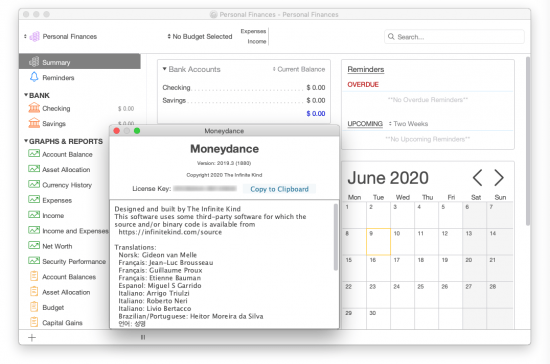Click the search magnifier icon
Screen dimensions: 550x364
391,36
